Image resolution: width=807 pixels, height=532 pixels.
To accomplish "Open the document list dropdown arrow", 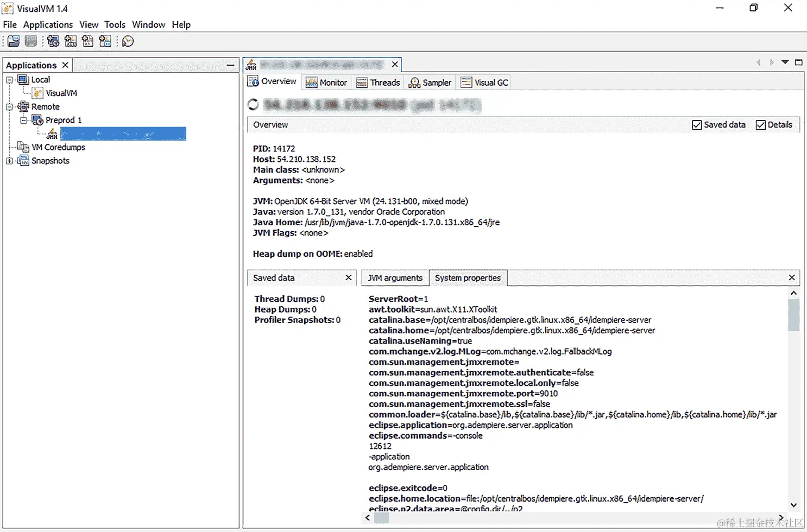I will coord(785,62).
